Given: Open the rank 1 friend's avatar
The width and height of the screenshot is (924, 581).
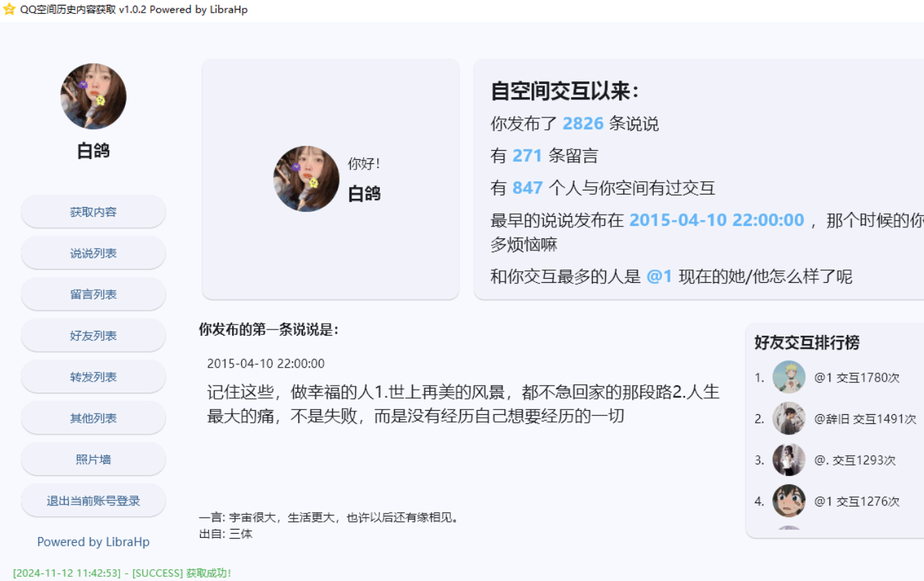Looking at the screenshot, I should point(789,377).
